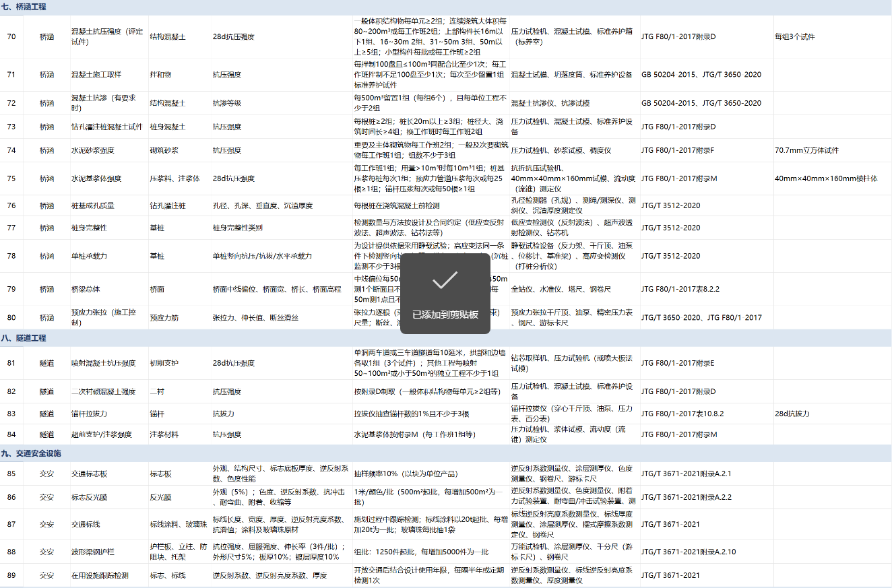This screenshot has width=892, height=588.
Task: Click the remark 每组3个试件
Action: (795, 36)
